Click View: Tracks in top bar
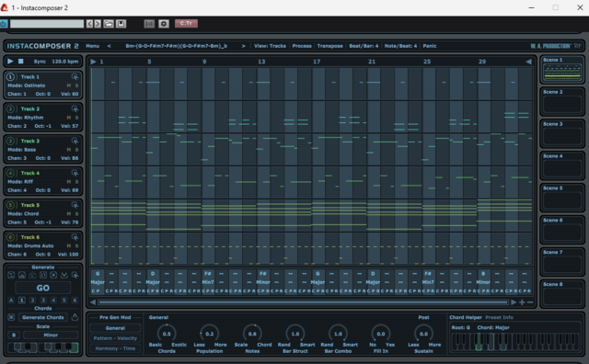Image resolution: width=589 pixels, height=364 pixels. pos(270,46)
